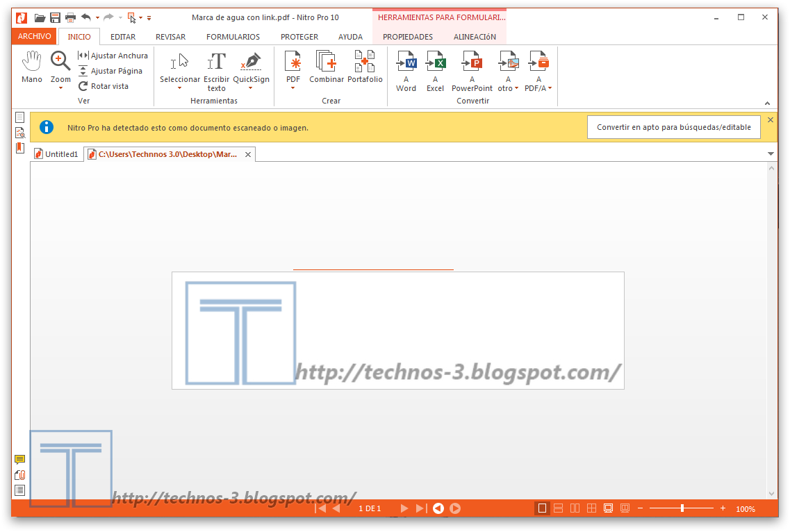
Task: Enable single page view mode
Action: pyautogui.click(x=542, y=508)
